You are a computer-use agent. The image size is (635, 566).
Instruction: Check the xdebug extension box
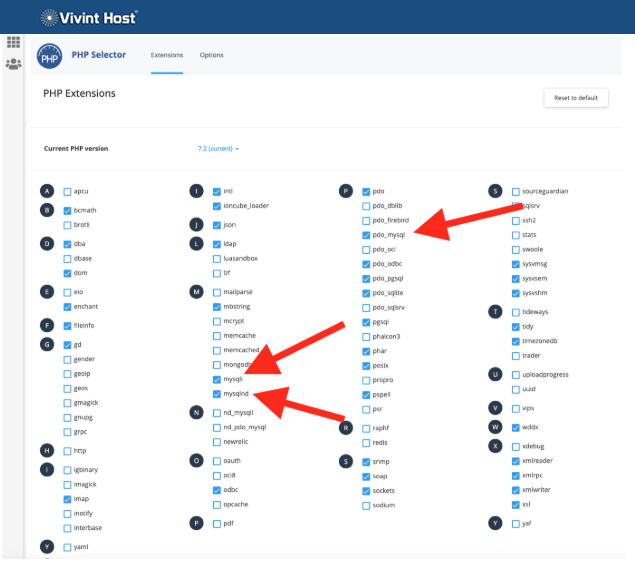pos(515,446)
